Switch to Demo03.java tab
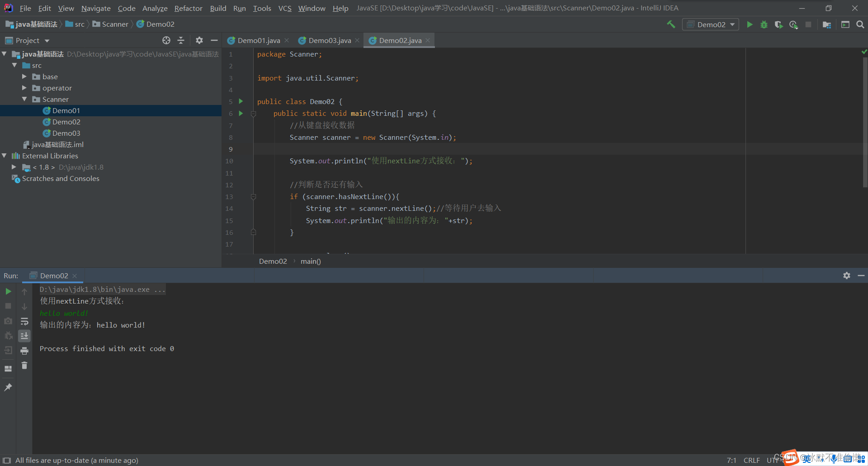The image size is (868, 466). point(330,40)
